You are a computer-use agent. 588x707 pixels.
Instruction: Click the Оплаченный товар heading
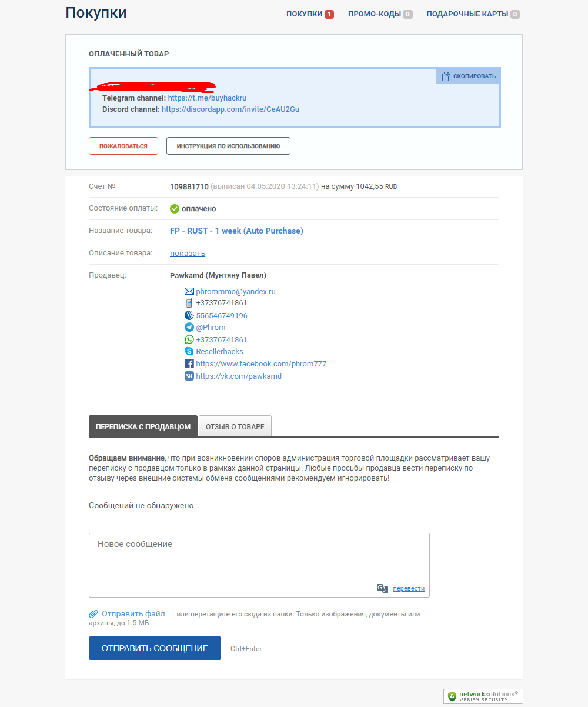129,54
